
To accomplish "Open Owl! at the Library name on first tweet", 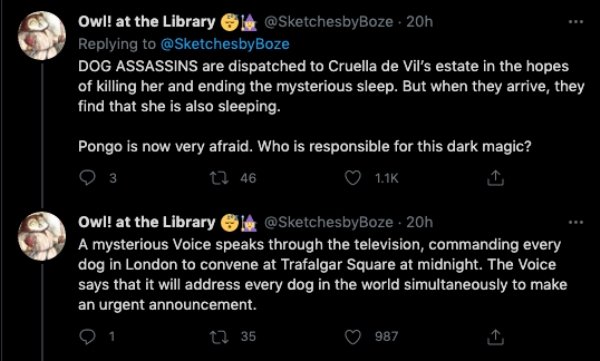I will click(x=147, y=22).
